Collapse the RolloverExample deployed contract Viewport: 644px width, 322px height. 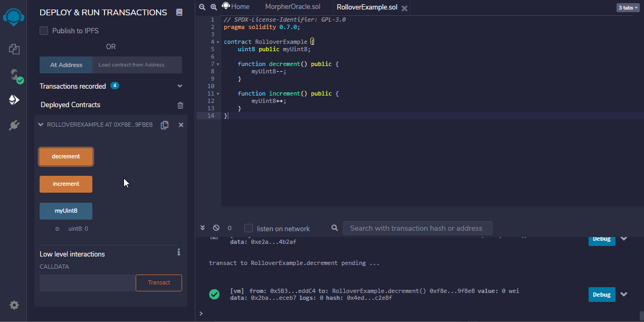coord(41,125)
